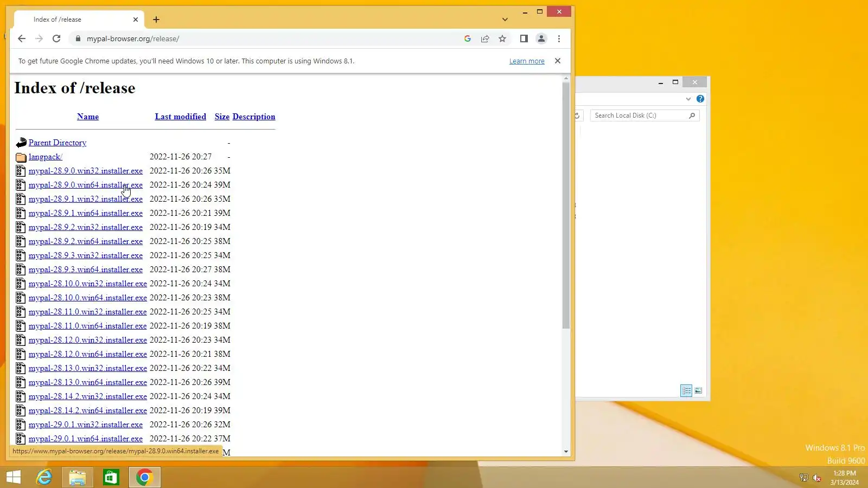This screenshot has height=488, width=868.
Task: Close the Index of /release tab
Action: point(136,20)
